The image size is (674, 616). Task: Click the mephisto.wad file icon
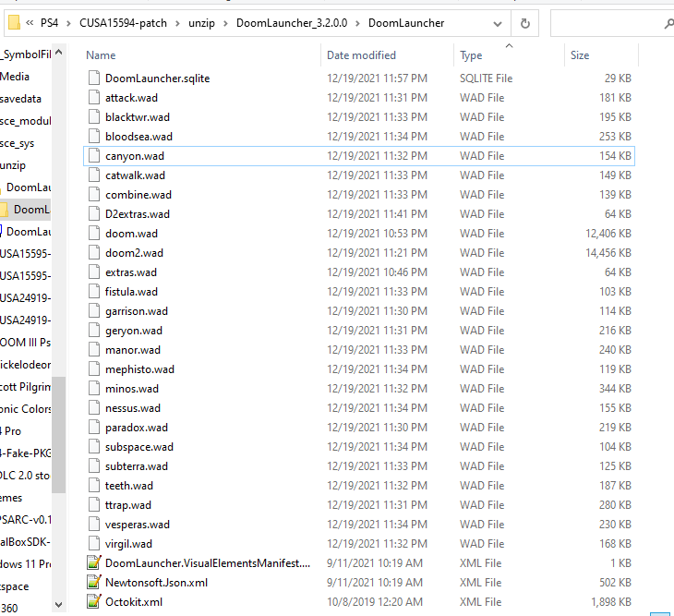point(94,368)
